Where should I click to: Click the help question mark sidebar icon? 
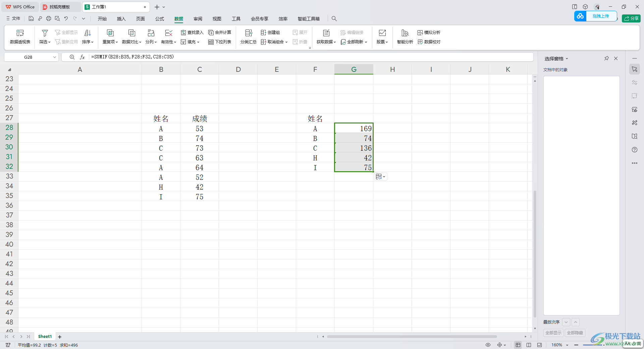(635, 150)
